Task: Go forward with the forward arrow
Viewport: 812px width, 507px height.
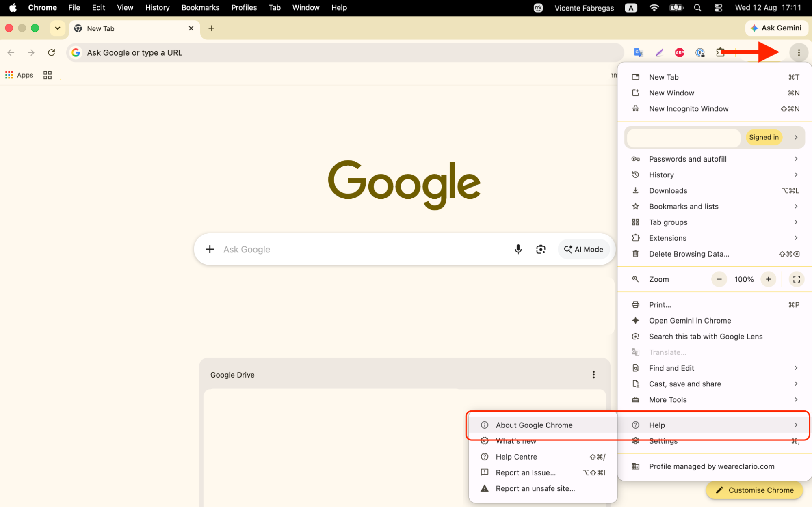Action: pyautogui.click(x=31, y=53)
